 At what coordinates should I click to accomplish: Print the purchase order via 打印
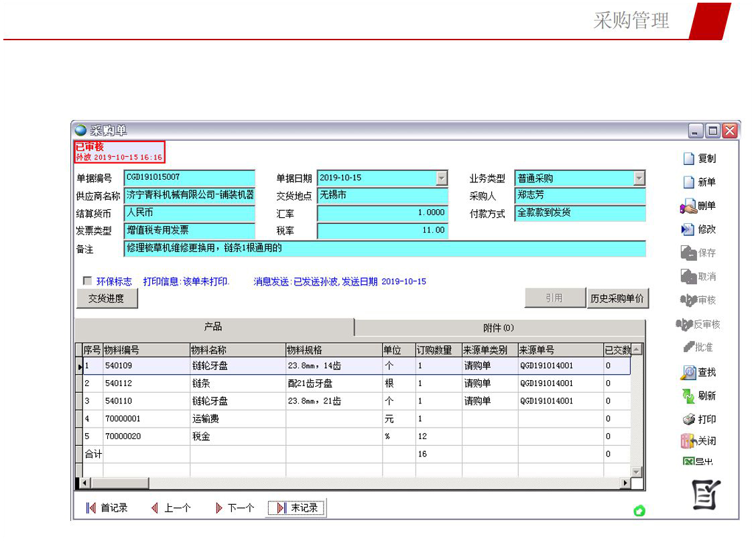688,420
